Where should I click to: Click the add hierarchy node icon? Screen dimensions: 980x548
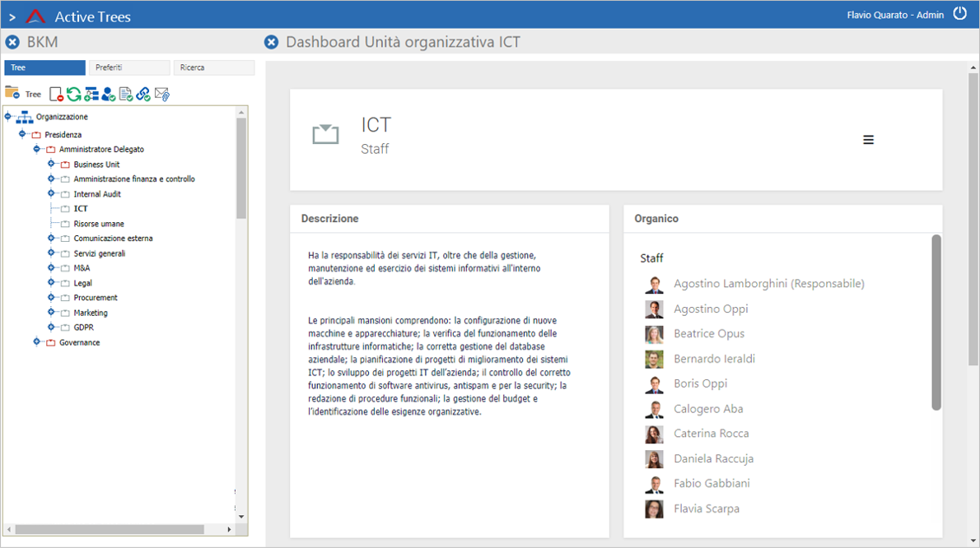tap(91, 95)
